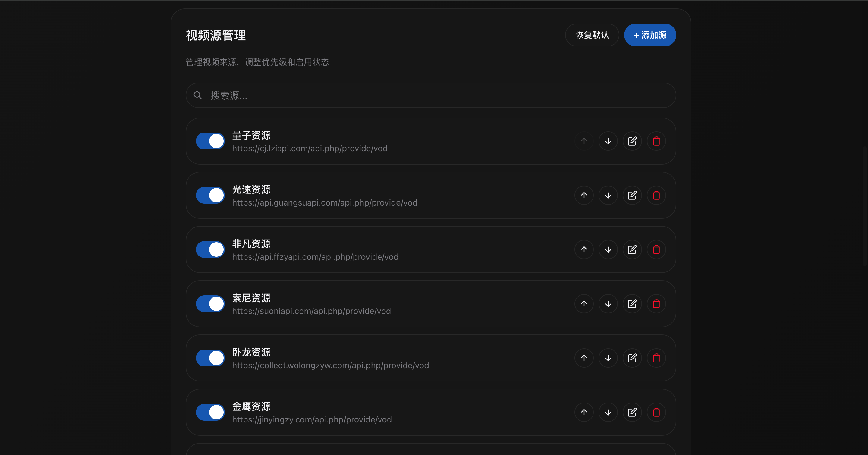868x455 pixels.
Task: Move 索尼资源 source up
Action: 584,304
